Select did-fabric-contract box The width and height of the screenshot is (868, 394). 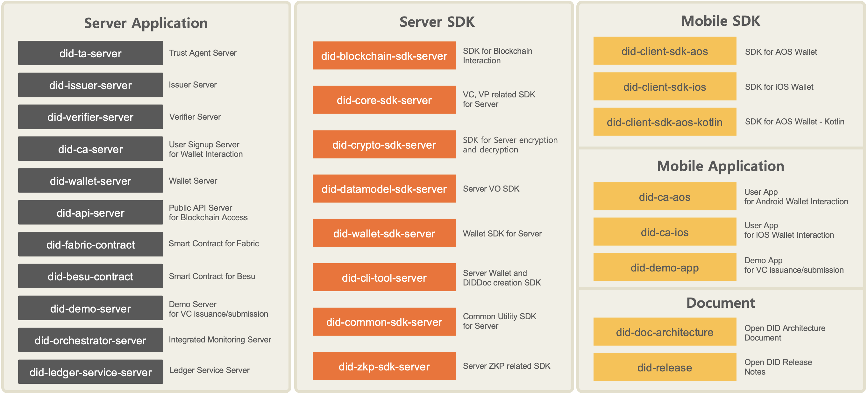coord(90,244)
